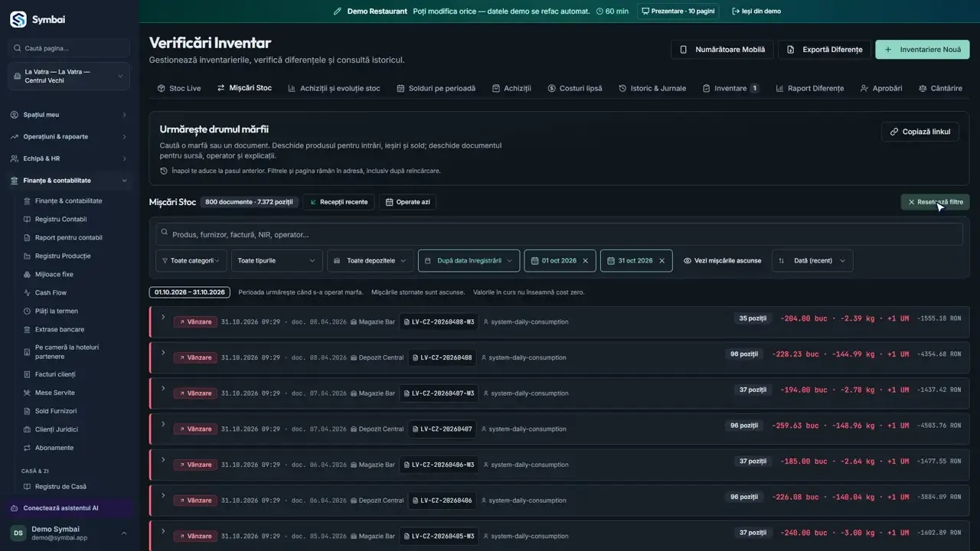The width and height of the screenshot is (980, 551).
Task: Click Copiază linkul button
Action: coord(920,132)
